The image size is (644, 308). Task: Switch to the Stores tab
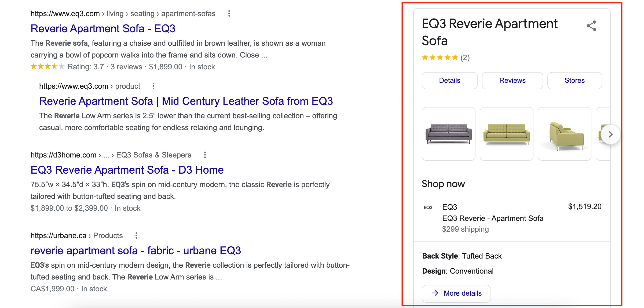(575, 80)
